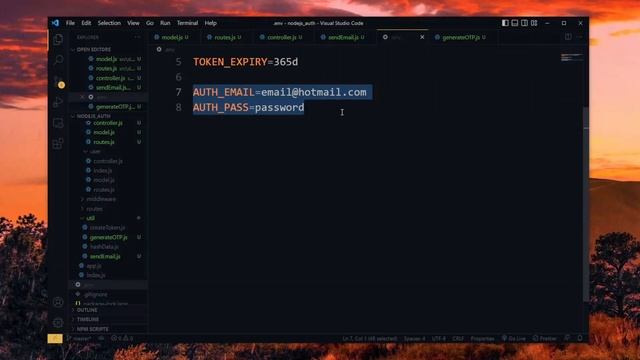Open the remote window indicator in the status bar
640x360 pixels.
point(55,338)
